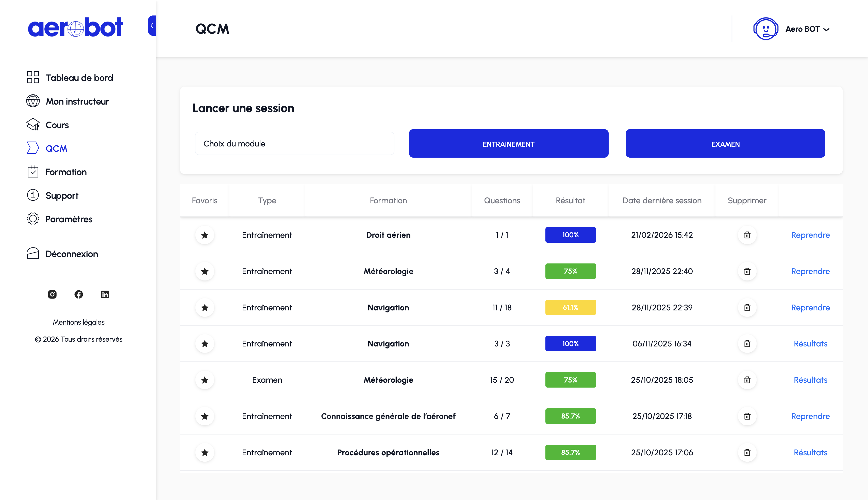Open the Aero BOT account dropdown
This screenshot has width=868, height=500.
click(x=807, y=29)
